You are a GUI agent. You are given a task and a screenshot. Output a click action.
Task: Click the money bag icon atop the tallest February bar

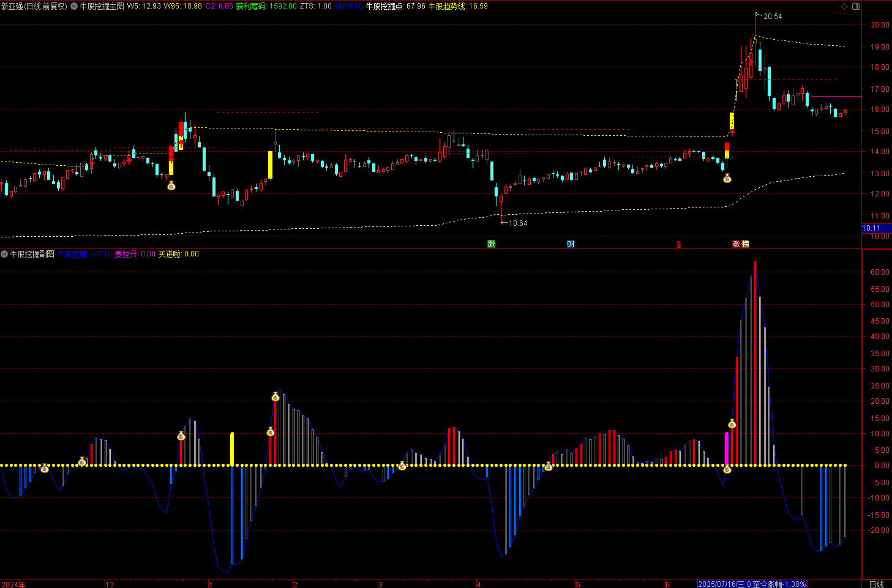[275, 397]
